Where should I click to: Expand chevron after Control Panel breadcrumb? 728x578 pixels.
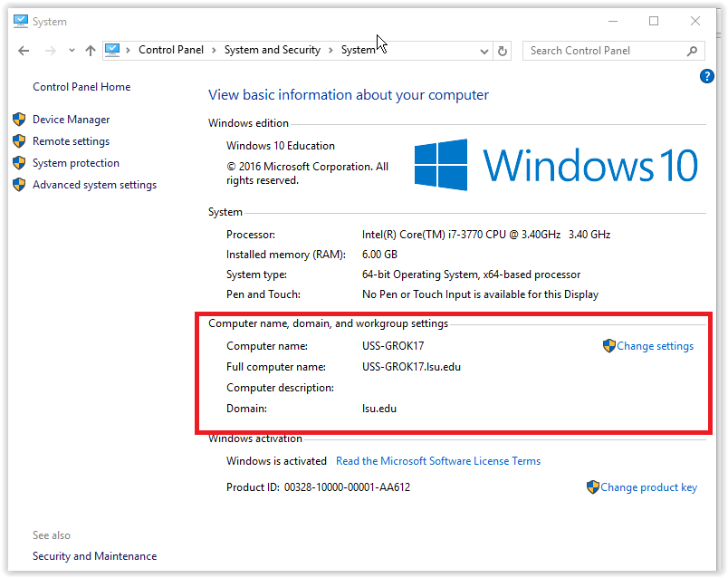214,50
